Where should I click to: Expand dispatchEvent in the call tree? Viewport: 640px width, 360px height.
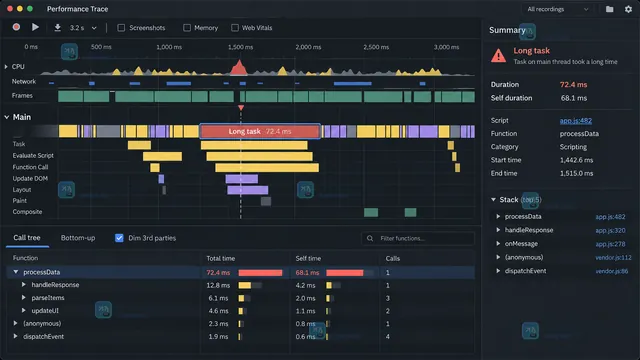pyautogui.click(x=16, y=336)
